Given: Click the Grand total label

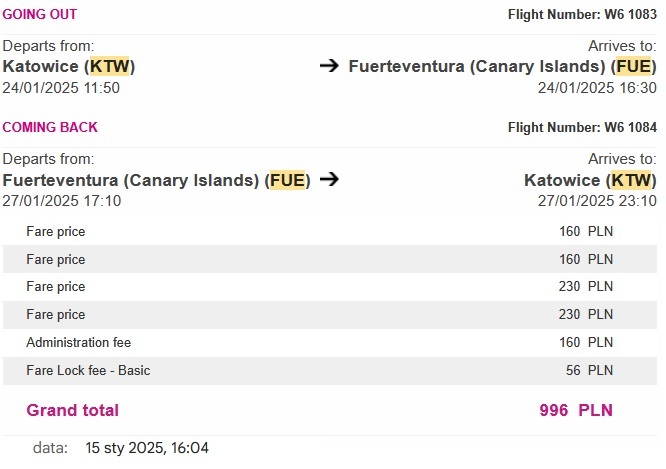Looking at the screenshot, I should [x=73, y=410].
